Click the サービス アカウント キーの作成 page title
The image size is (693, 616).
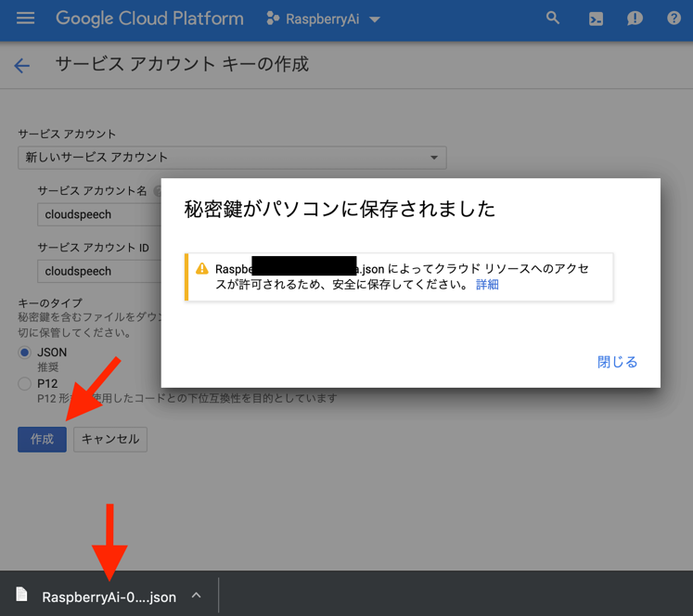pyautogui.click(x=182, y=65)
